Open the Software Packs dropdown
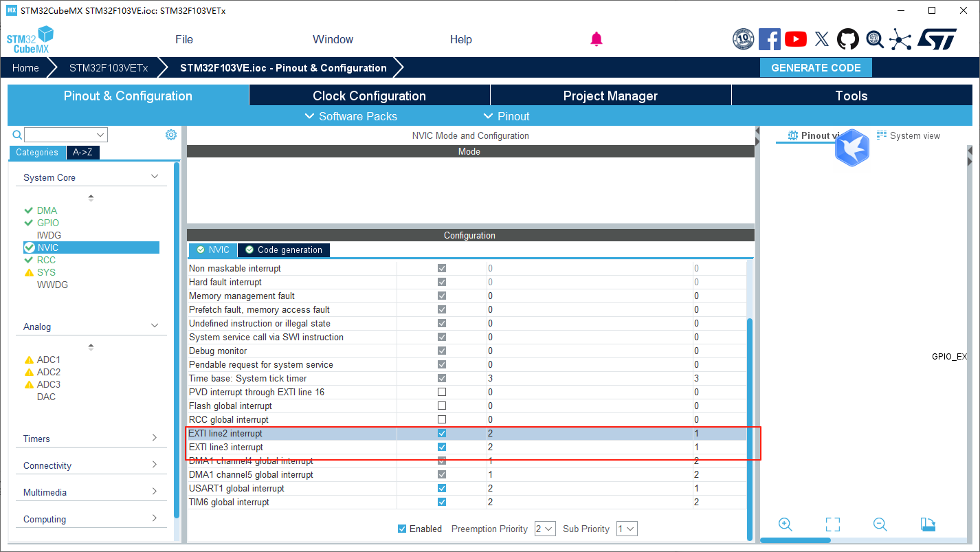 pos(350,116)
